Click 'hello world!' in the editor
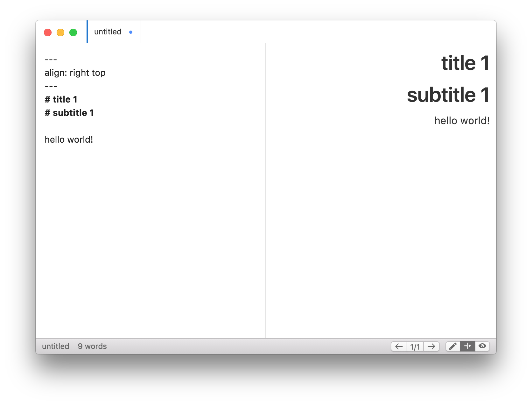532x405 pixels. click(69, 140)
